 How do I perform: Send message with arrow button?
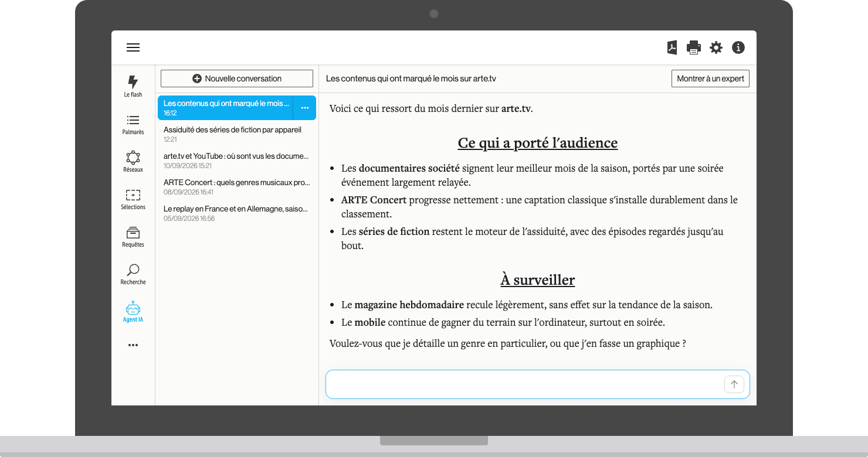pos(734,384)
